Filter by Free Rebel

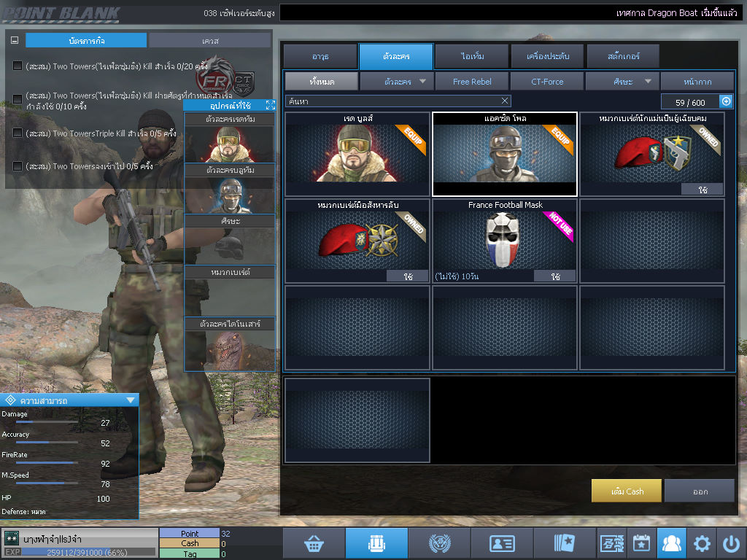tap(472, 82)
